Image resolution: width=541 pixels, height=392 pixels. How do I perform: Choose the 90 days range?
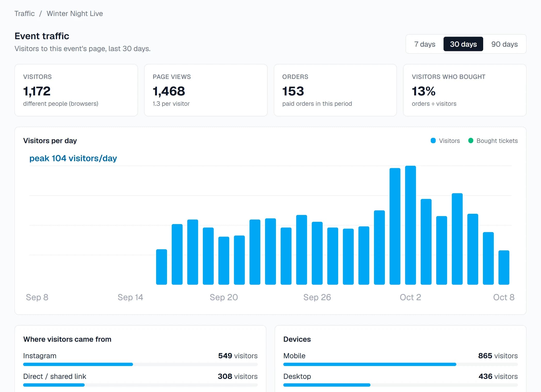[504, 44]
